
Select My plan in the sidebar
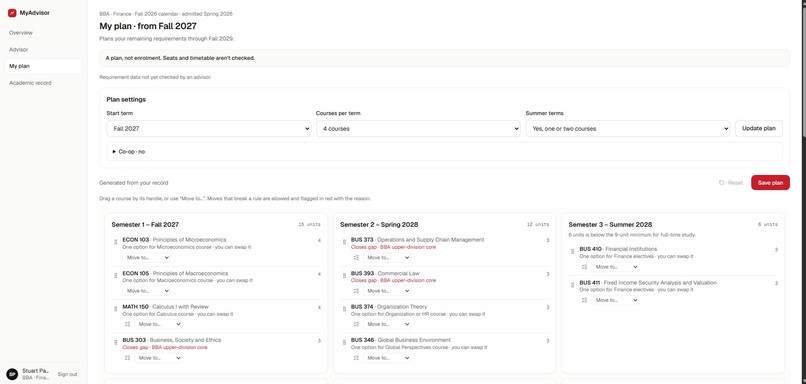43,66
